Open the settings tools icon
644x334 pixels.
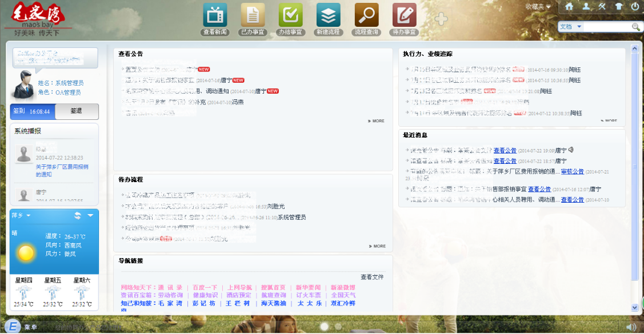(x=602, y=6)
